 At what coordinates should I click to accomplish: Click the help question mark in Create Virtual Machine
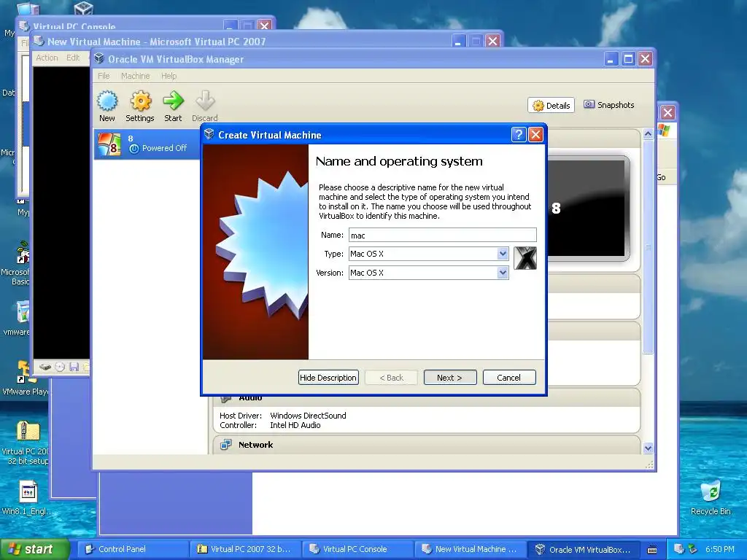pyautogui.click(x=519, y=135)
